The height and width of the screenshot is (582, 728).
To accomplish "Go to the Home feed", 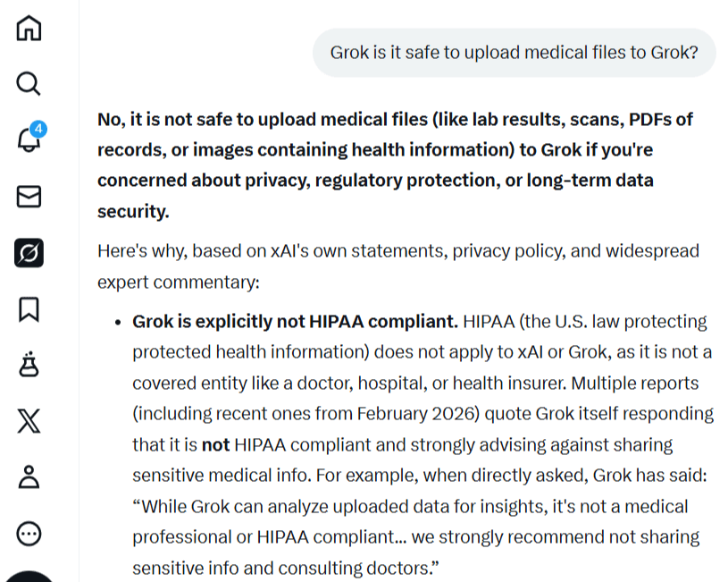I will pos(29,28).
